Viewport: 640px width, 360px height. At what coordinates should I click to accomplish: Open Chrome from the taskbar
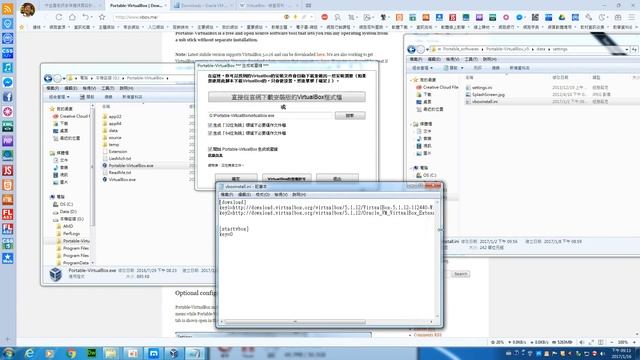click(x=71, y=353)
